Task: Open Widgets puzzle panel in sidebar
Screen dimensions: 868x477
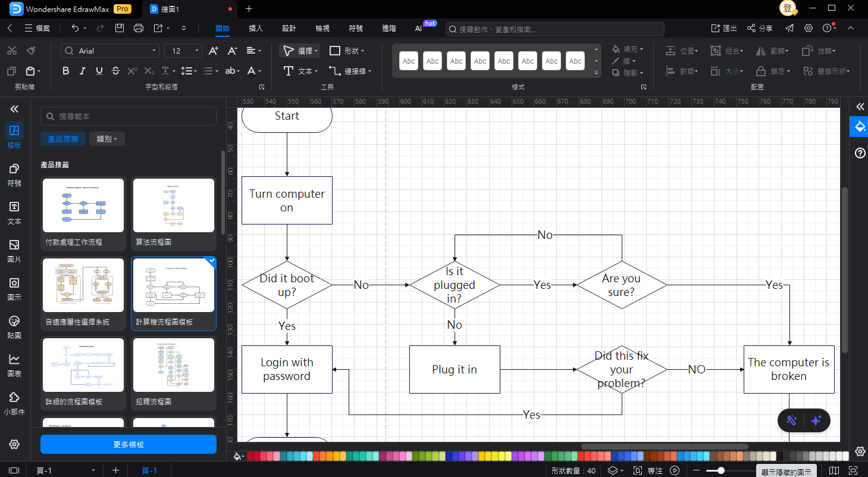Action: tap(14, 403)
